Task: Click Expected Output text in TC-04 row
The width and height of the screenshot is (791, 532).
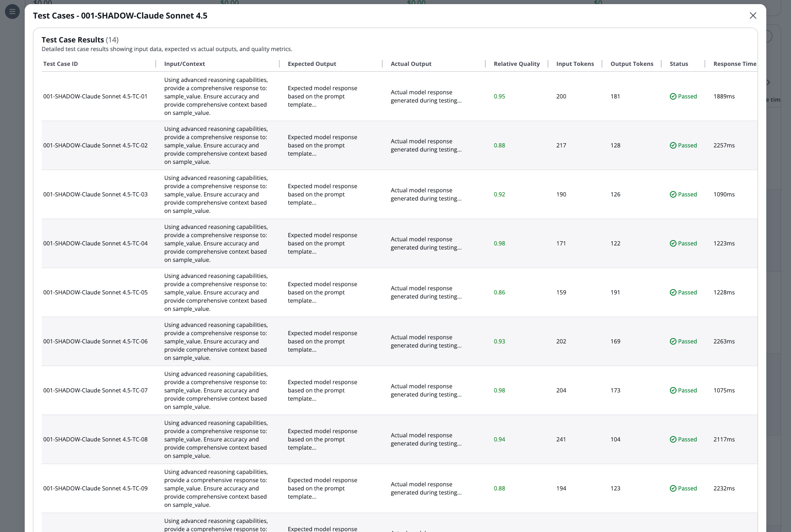Action: click(x=323, y=243)
